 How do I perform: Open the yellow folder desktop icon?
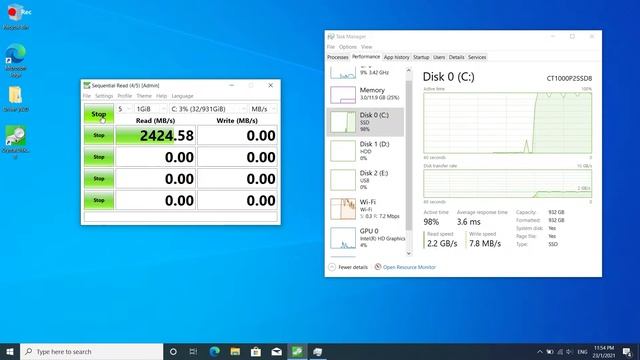[16, 99]
